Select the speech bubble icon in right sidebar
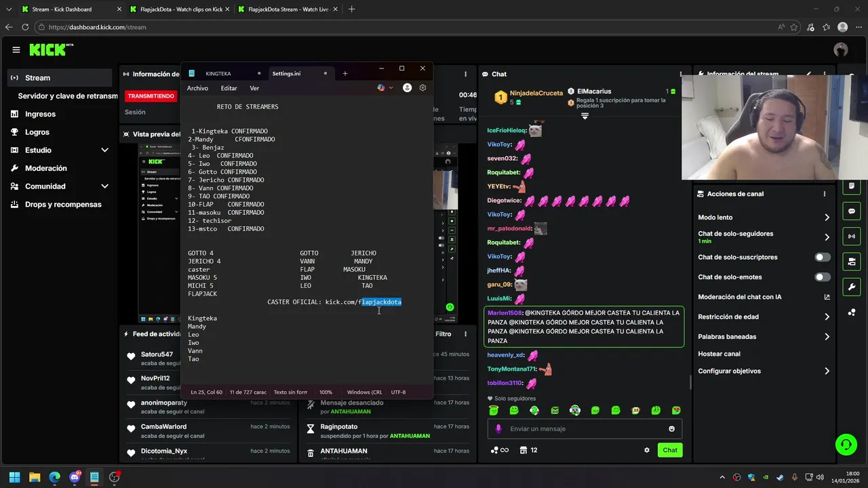868x488 pixels. (x=852, y=211)
